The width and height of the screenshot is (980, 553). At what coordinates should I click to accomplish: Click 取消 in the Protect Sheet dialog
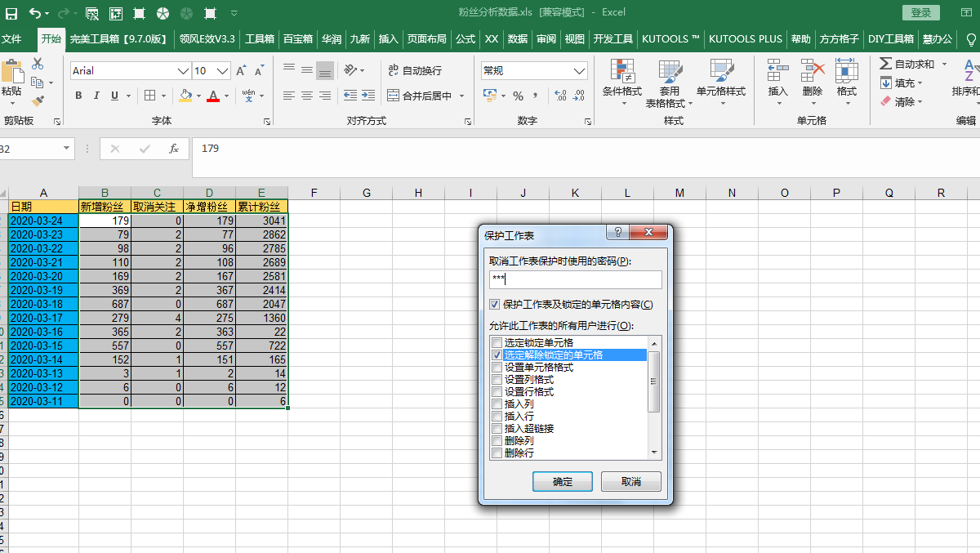point(631,481)
